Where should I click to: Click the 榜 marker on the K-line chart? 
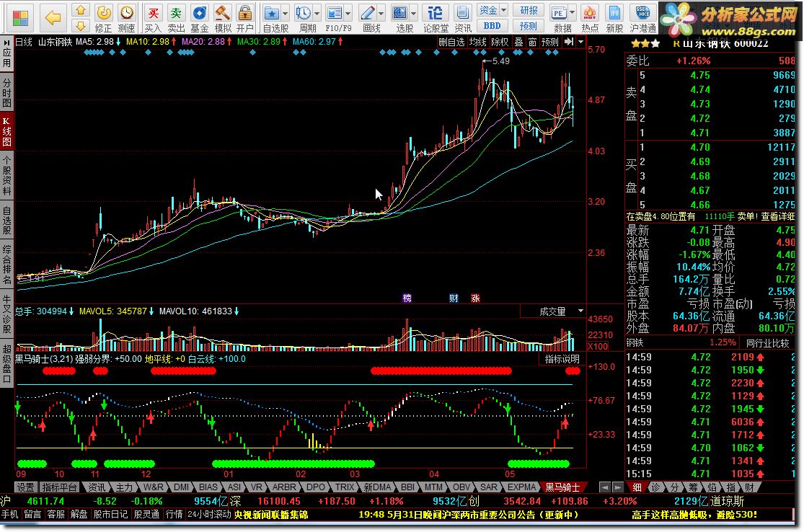407,298
